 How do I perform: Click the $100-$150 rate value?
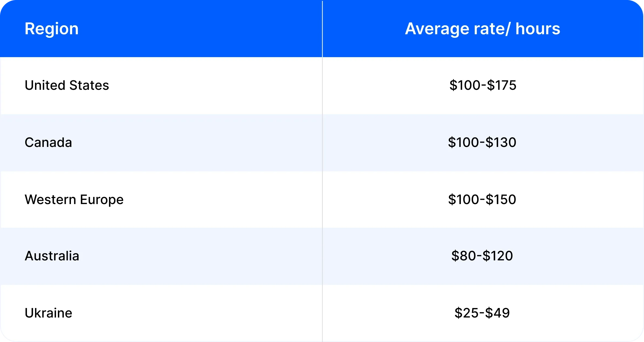[x=482, y=199]
